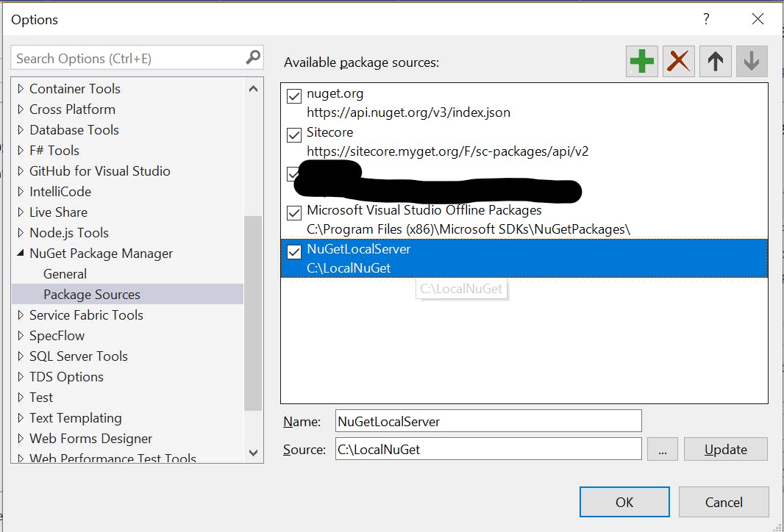
Task: Click into the Name field
Action: pos(488,421)
